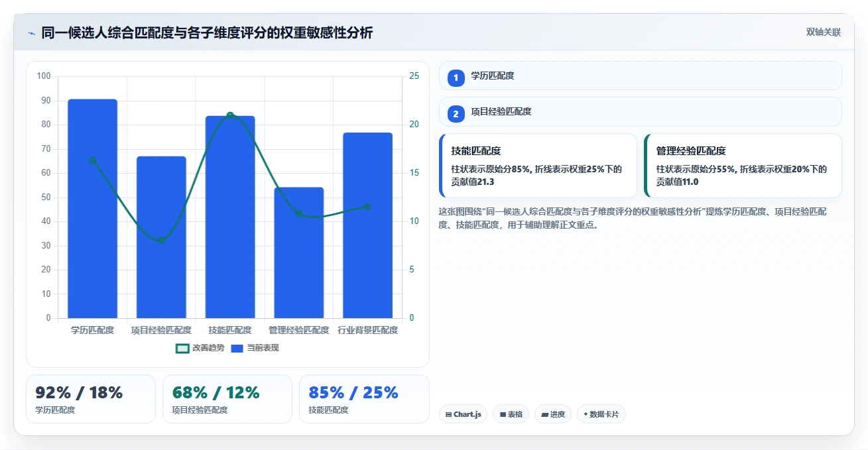Viewport: 868px width, 450px height.
Task: Toggle the 当前表现 legend entry
Action: [255, 348]
